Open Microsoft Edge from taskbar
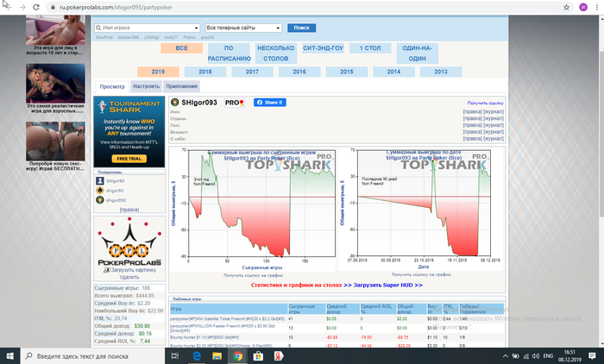The width and height of the screenshot is (604, 364). point(197,356)
